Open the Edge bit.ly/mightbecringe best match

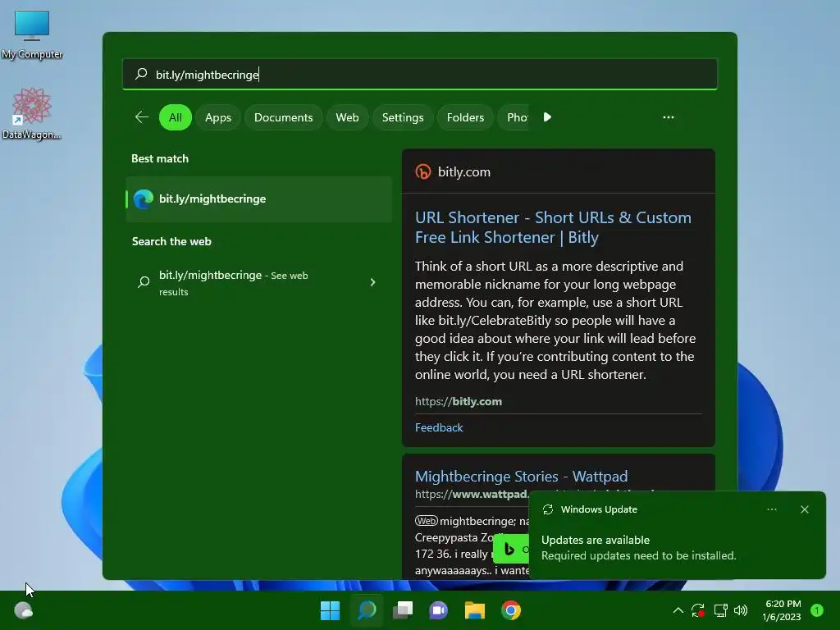pyautogui.click(x=259, y=199)
